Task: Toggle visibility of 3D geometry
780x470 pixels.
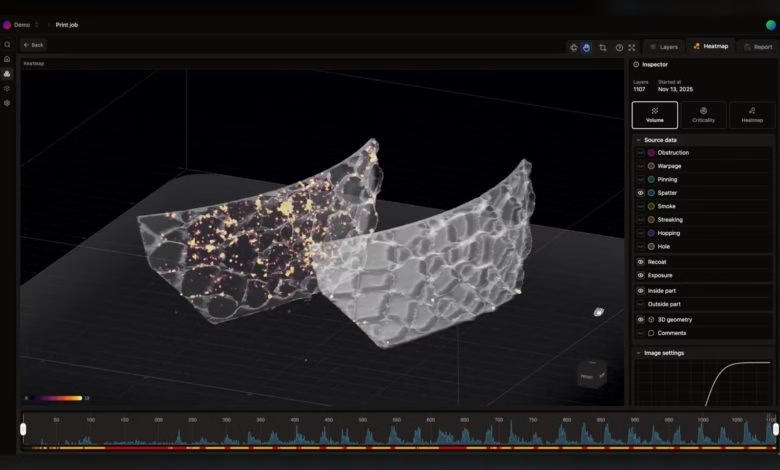Action: tap(640, 320)
